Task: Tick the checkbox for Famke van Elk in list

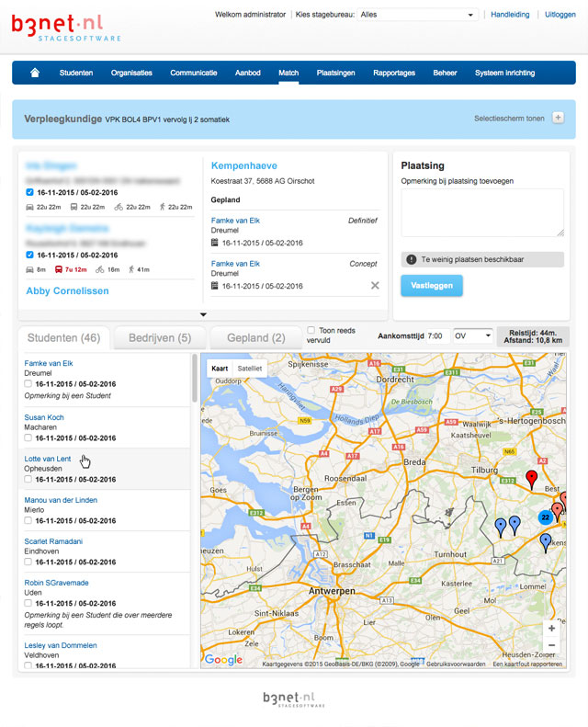Action: point(28,383)
